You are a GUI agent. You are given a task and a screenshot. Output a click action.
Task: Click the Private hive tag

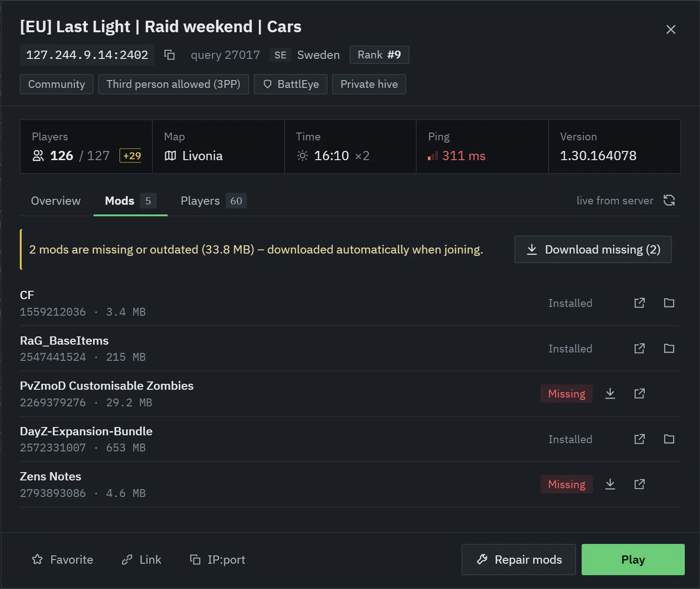coord(369,84)
